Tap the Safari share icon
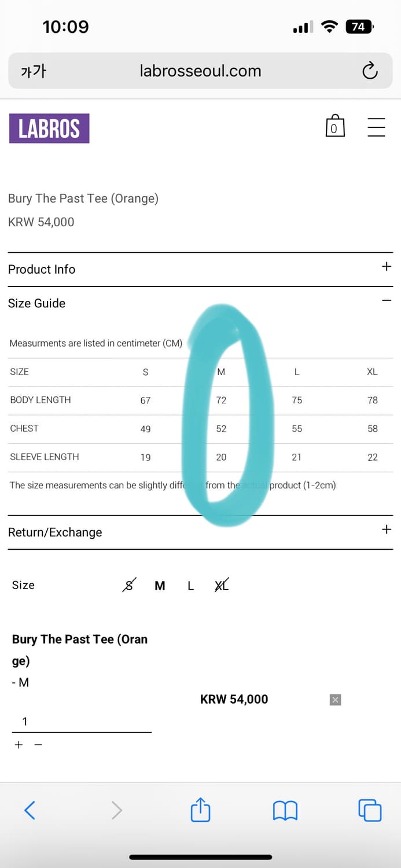 pos(200,809)
